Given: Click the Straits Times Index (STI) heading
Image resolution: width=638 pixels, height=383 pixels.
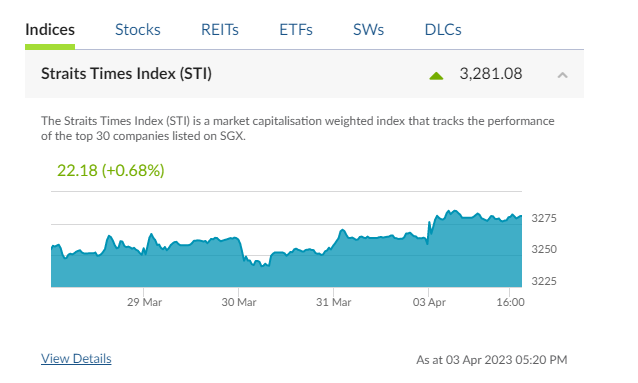Looking at the screenshot, I should (126, 74).
